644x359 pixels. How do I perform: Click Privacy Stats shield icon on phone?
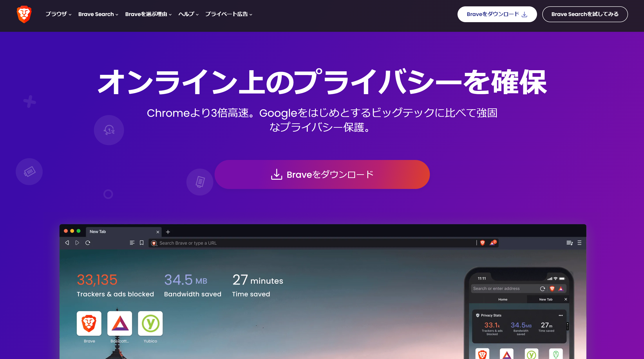(x=478, y=315)
